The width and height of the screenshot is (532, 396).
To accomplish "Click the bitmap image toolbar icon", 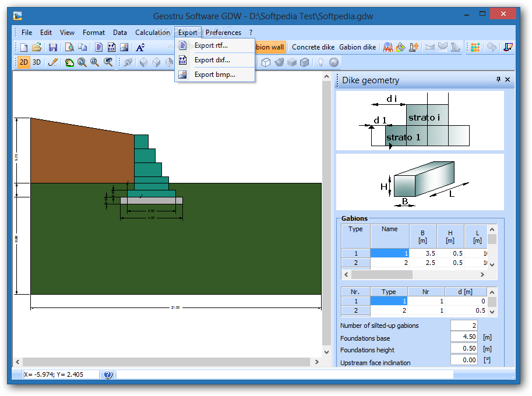I will pyautogui.click(x=124, y=47).
